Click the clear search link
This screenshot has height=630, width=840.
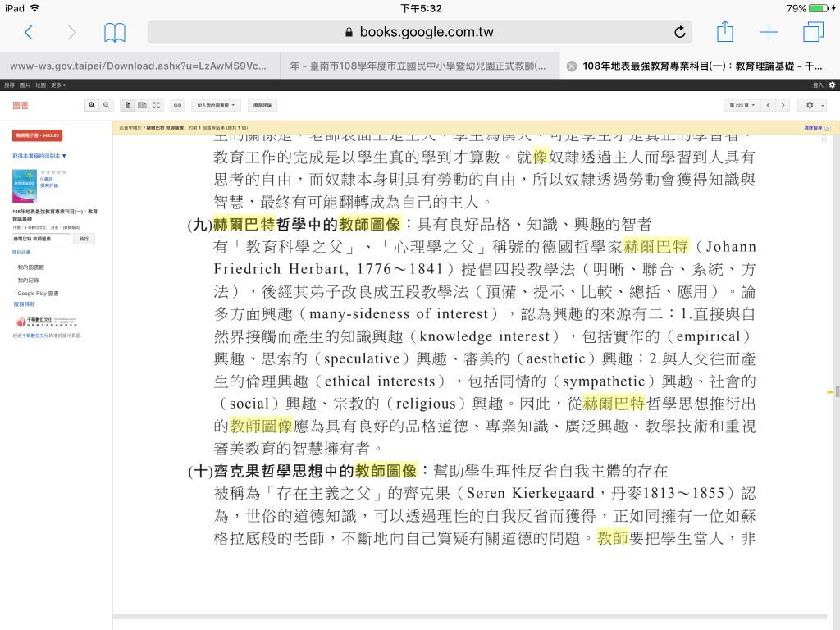coord(813,128)
